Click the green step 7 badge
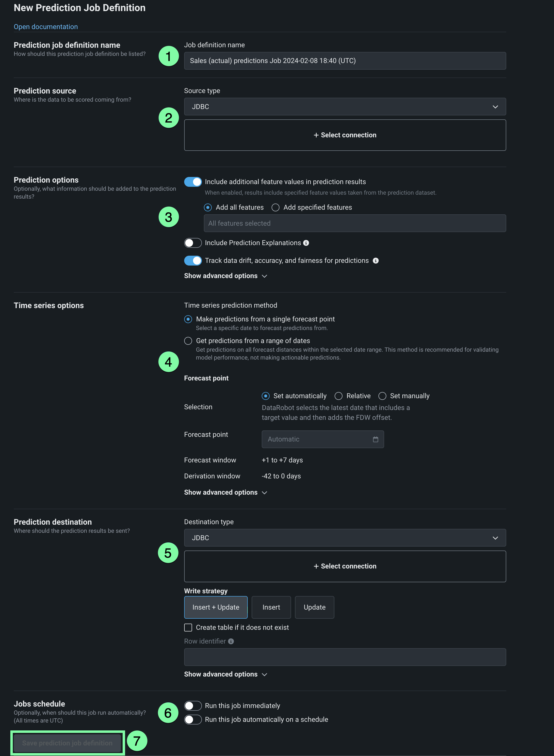Screen dimensions: 554x756 (x=137, y=740)
